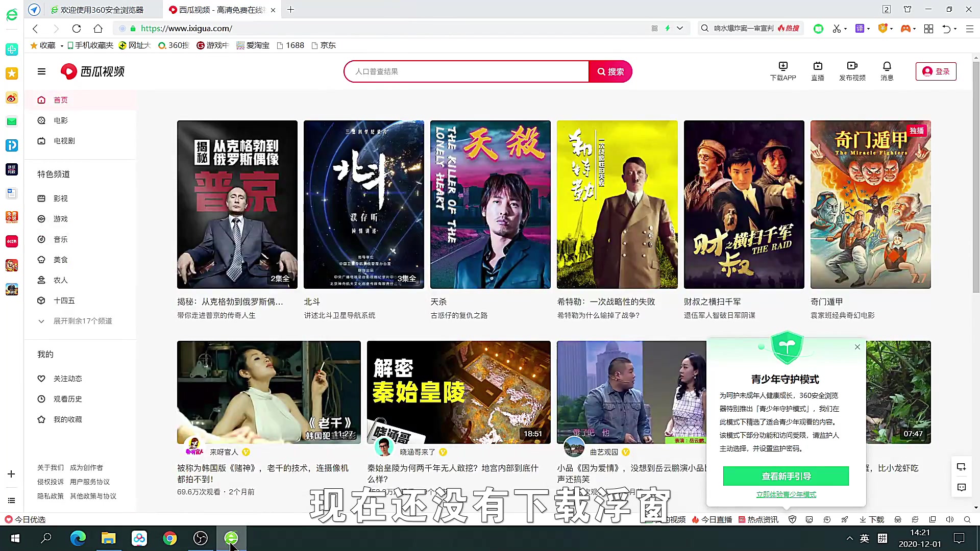Screen dimensions: 980x551
Task: Click 关于我们 footer link
Action: (x=51, y=467)
